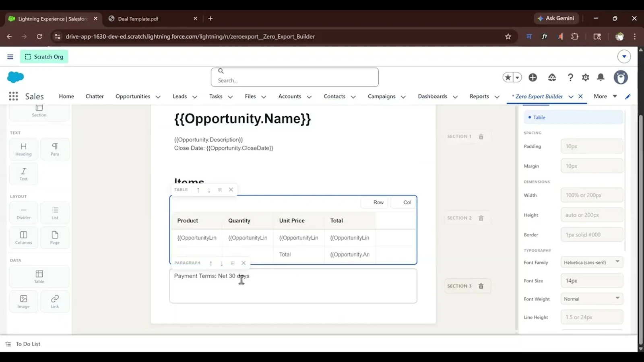The image size is (644, 362).
Task: Duplicate the table block
Action: 220,190
